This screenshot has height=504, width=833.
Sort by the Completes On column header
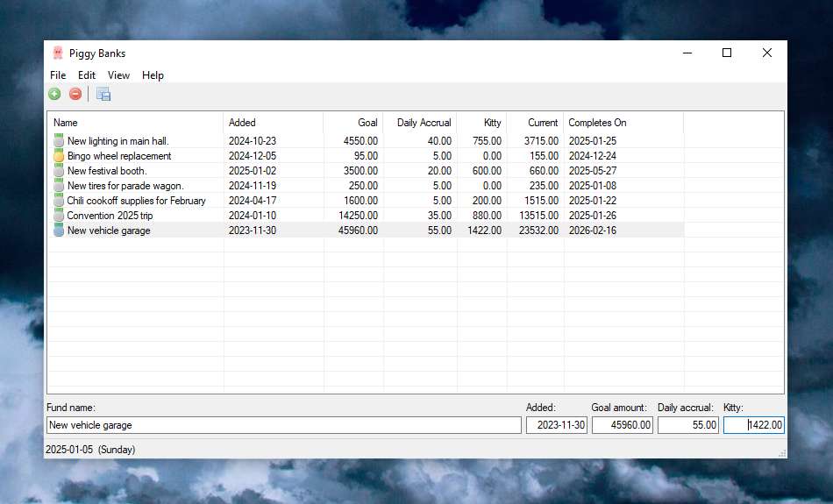623,123
